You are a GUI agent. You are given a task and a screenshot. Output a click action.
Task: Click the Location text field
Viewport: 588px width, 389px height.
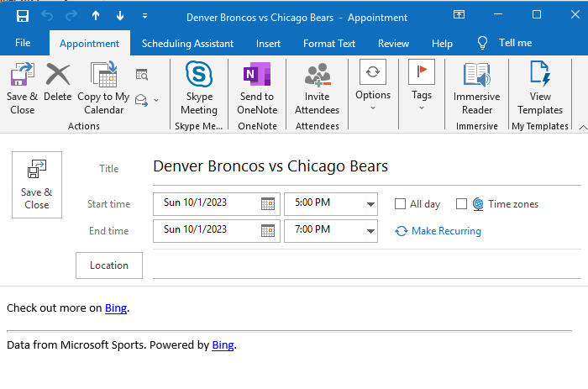point(367,265)
